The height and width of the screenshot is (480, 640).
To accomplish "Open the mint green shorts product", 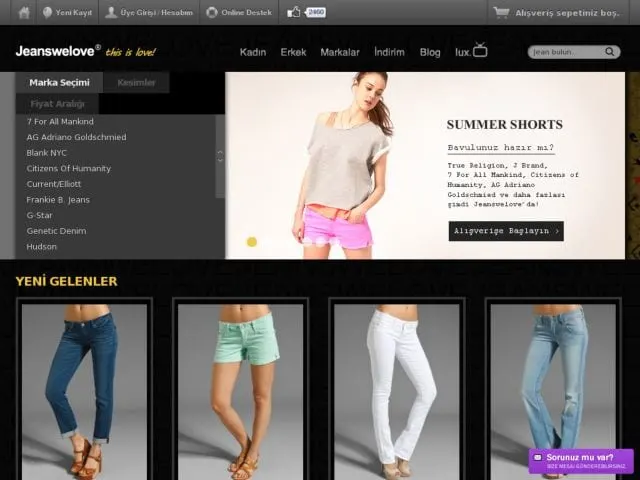I will point(241,392).
